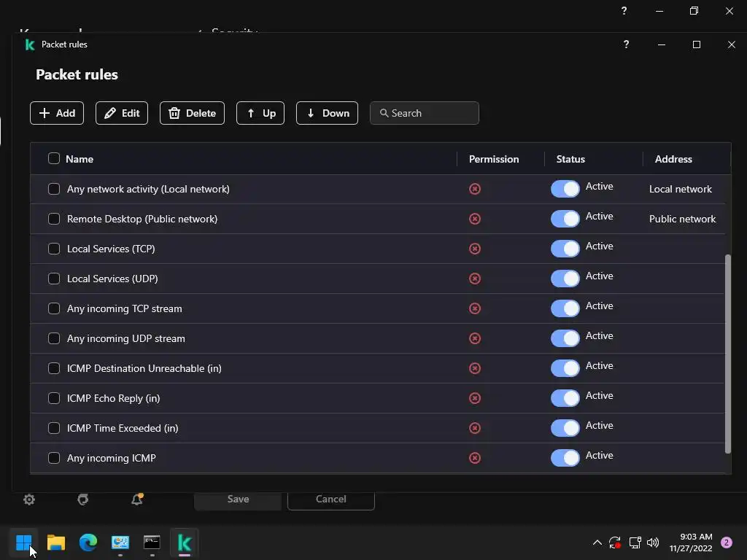Viewport: 747px width, 560px height.
Task: Click the Local network address cell
Action: click(x=681, y=189)
